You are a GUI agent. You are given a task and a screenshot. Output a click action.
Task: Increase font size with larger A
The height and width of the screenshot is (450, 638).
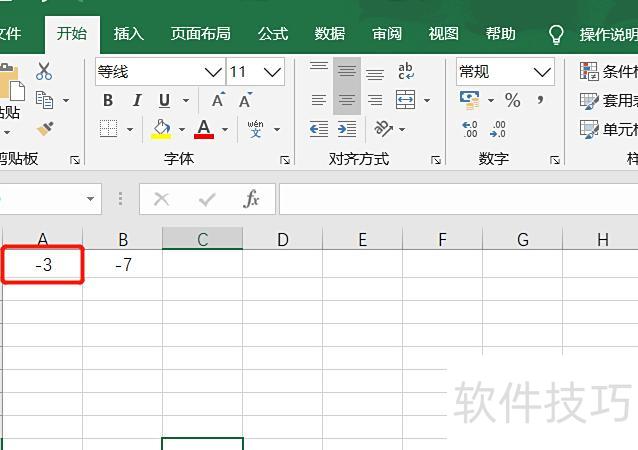pyautogui.click(x=218, y=100)
